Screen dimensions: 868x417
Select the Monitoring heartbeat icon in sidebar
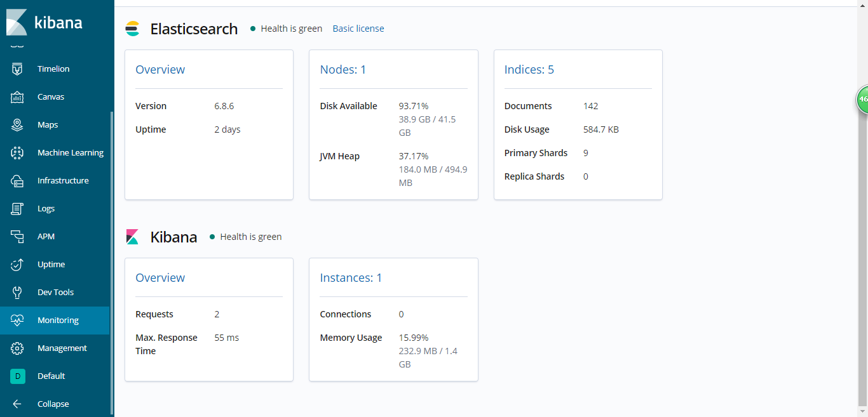tap(17, 321)
